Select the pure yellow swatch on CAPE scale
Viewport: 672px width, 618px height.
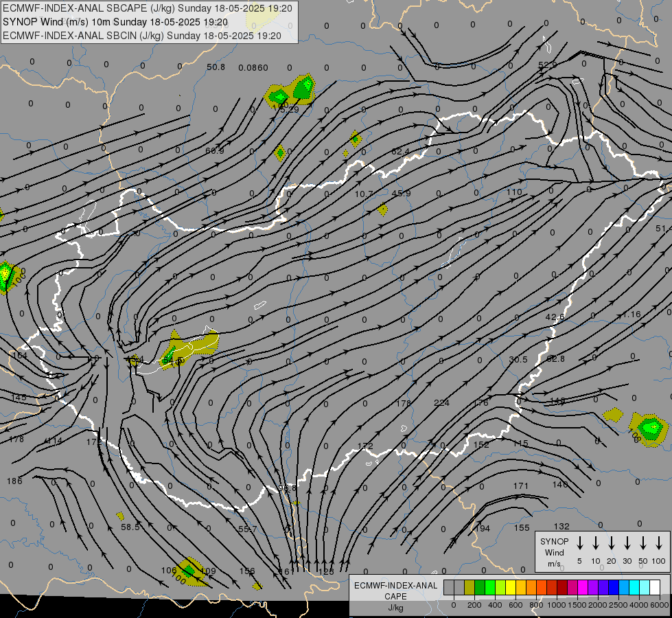coord(511,587)
